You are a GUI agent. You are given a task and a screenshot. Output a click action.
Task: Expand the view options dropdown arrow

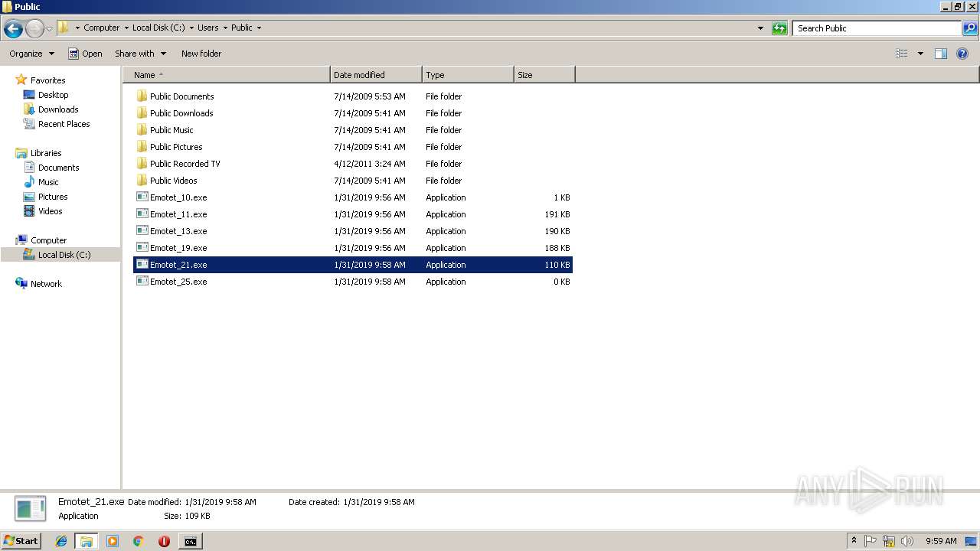[x=920, y=54]
